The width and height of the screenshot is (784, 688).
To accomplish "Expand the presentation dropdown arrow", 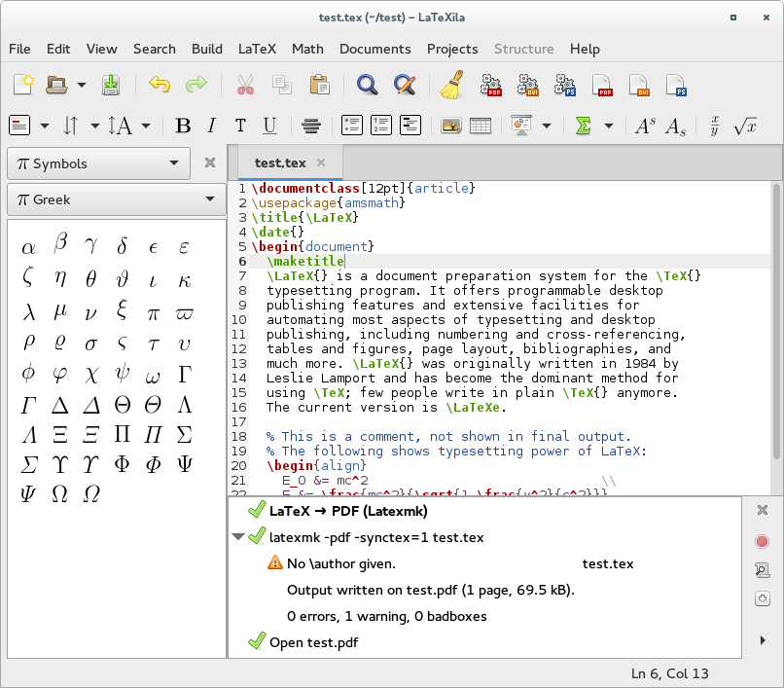I will pyautogui.click(x=547, y=126).
